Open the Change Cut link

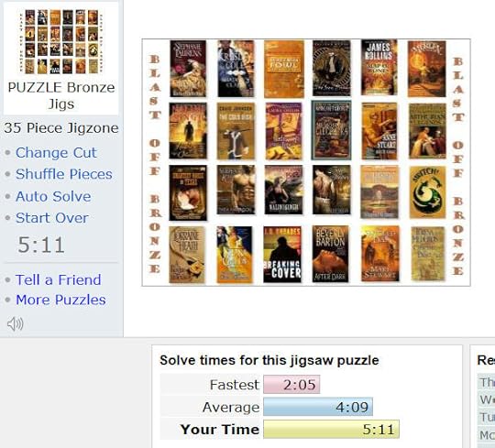coord(56,153)
